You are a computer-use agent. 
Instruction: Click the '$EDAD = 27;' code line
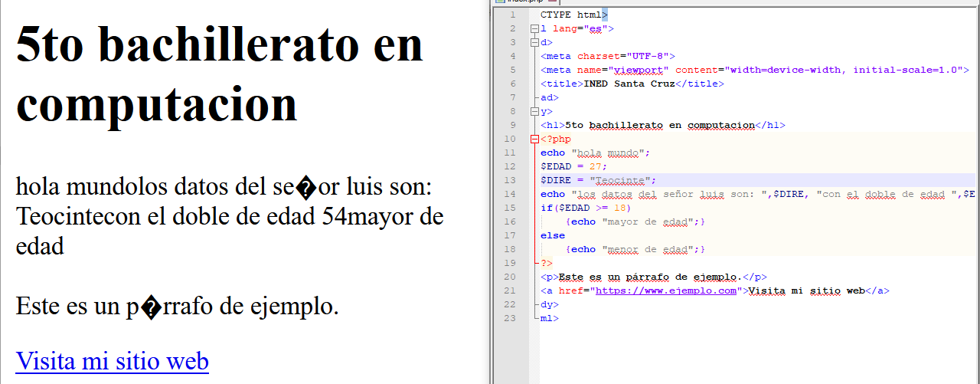pos(573,166)
